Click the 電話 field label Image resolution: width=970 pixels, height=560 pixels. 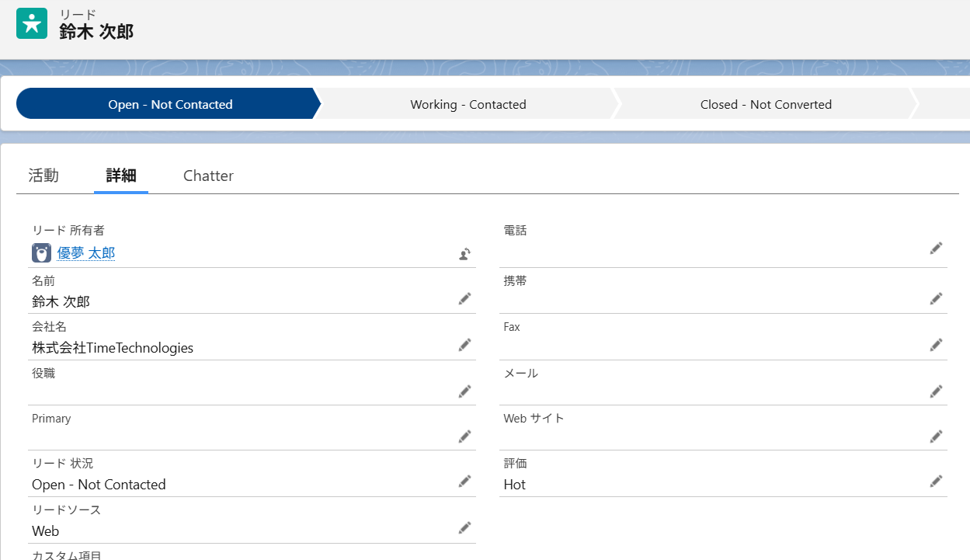pyautogui.click(x=516, y=230)
